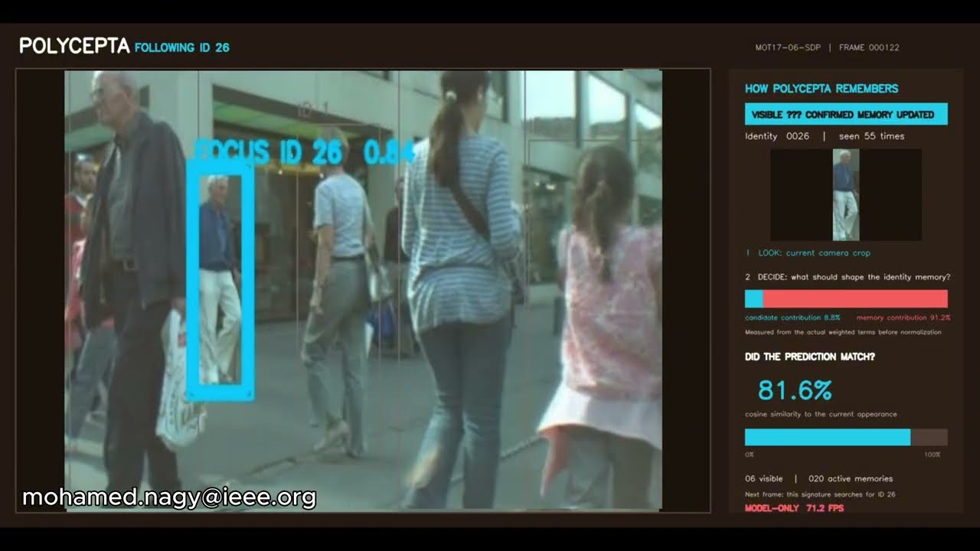Click "memory contribution 91.2%" label
The image size is (980, 551).
click(903, 318)
